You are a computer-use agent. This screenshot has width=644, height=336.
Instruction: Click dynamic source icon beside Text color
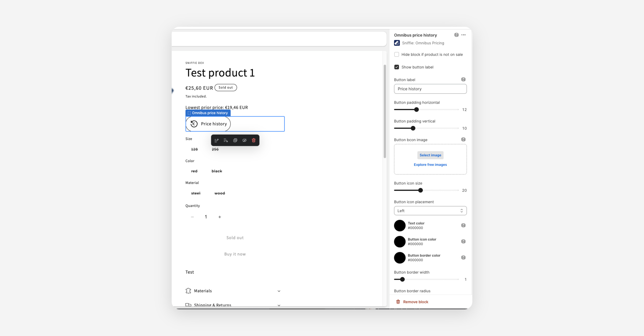(463, 226)
